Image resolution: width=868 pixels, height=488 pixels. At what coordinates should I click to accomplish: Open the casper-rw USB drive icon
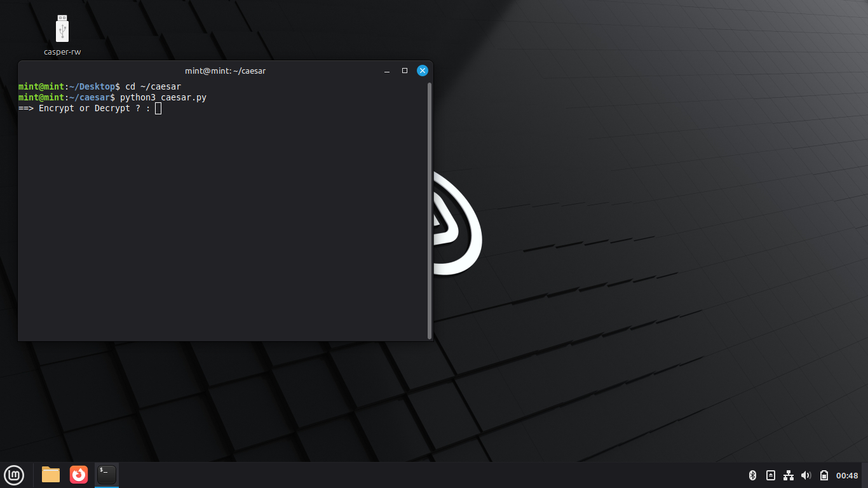(x=62, y=30)
